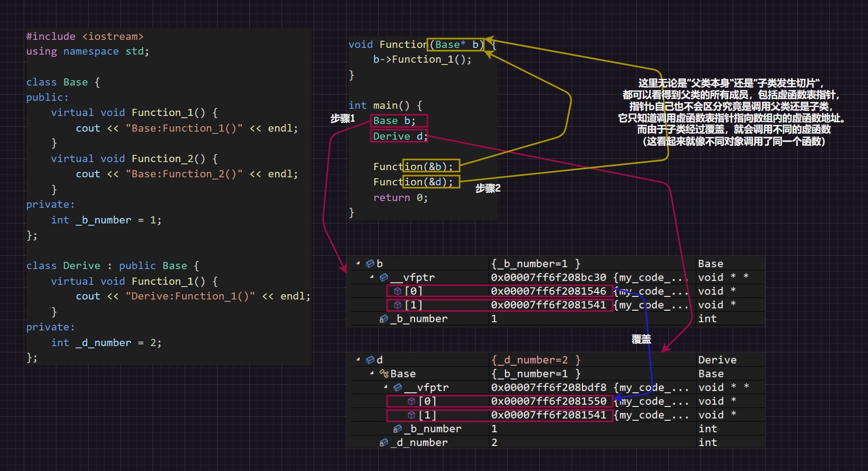
Task: Collapse the __vfptr node under b
Action: tap(372, 277)
